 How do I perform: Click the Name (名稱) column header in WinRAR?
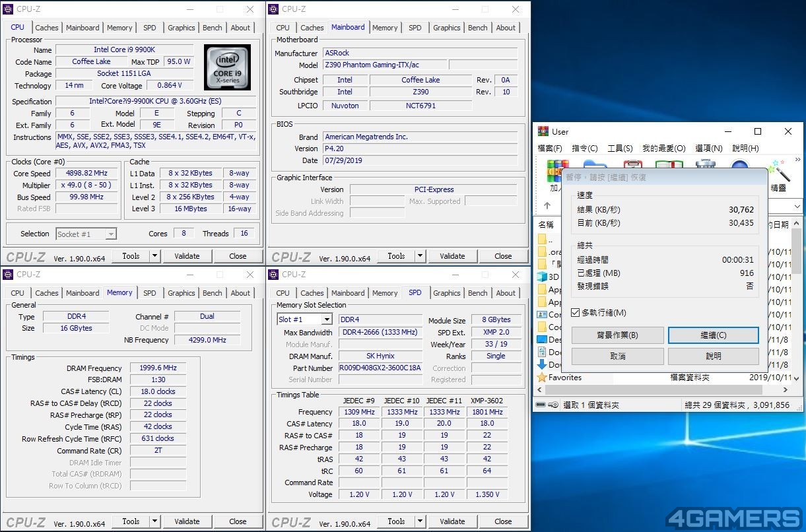pyautogui.click(x=546, y=224)
